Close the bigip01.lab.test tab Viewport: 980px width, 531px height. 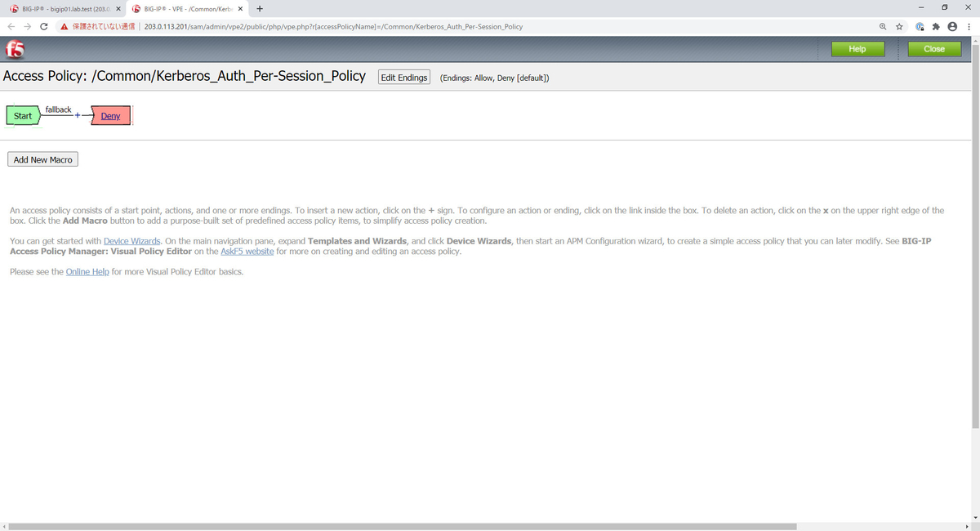click(x=118, y=9)
